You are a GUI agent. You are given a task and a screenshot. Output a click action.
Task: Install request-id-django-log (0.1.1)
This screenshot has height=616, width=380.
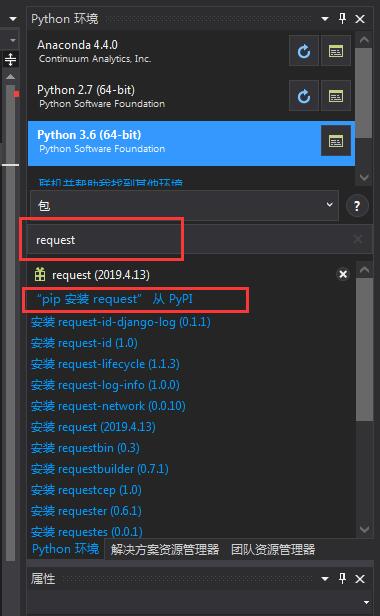click(121, 323)
